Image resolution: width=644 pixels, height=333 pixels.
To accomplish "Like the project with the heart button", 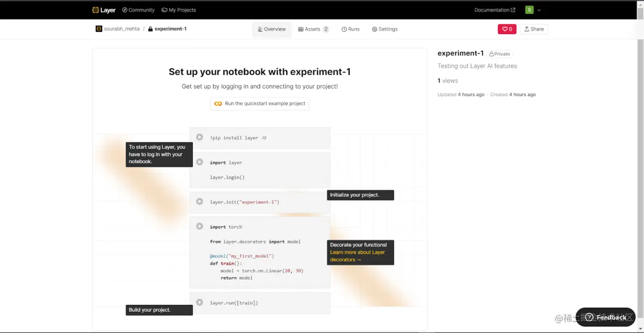I will (507, 29).
